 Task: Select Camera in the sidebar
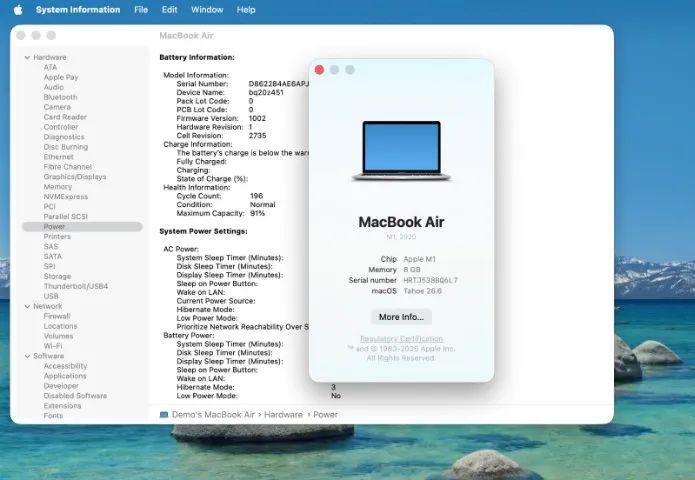(57, 107)
